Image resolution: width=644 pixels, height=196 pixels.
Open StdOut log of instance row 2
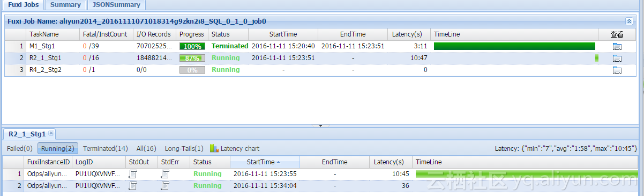click(133, 186)
